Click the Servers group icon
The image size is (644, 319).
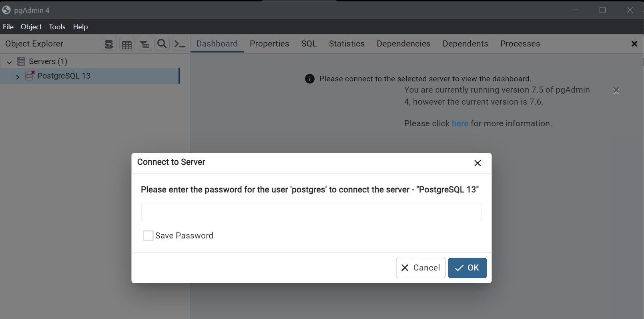pyautogui.click(x=21, y=61)
